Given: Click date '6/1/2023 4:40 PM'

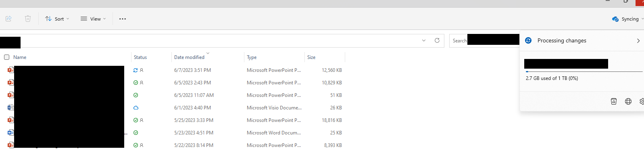Looking at the screenshot, I should [x=192, y=108].
